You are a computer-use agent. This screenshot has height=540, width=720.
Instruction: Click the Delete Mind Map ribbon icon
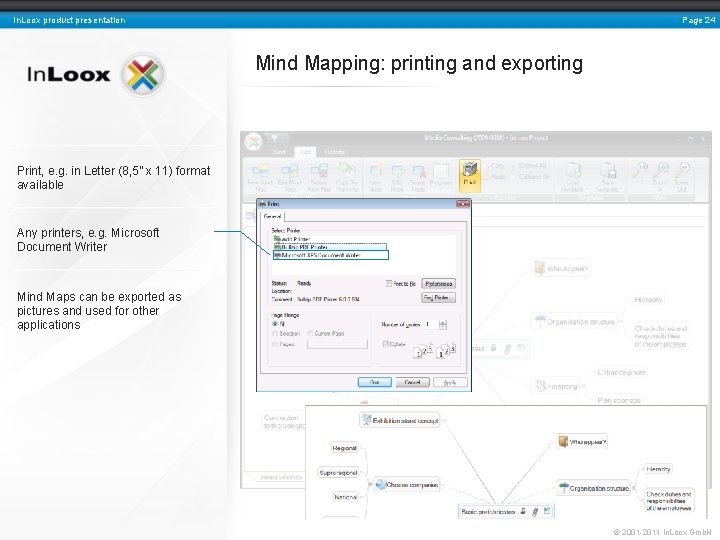pos(319,177)
